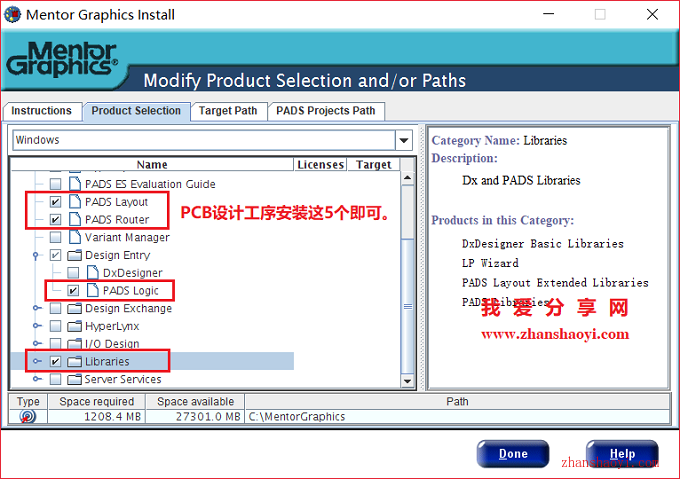The width and height of the screenshot is (680, 479).
Task: Select the Libraries tree row
Action: (x=152, y=362)
